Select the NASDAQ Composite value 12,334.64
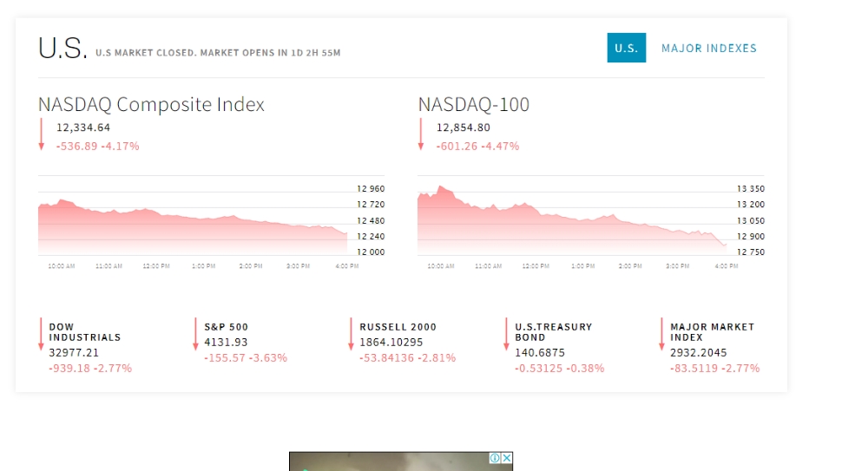The width and height of the screenshot is (868, 471). [x=83, y=128]
